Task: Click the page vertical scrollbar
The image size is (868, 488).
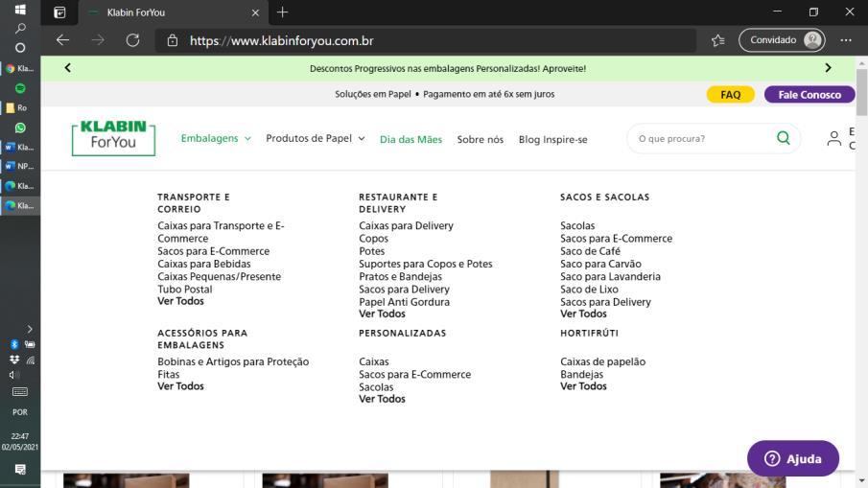Action: point(861,92)
